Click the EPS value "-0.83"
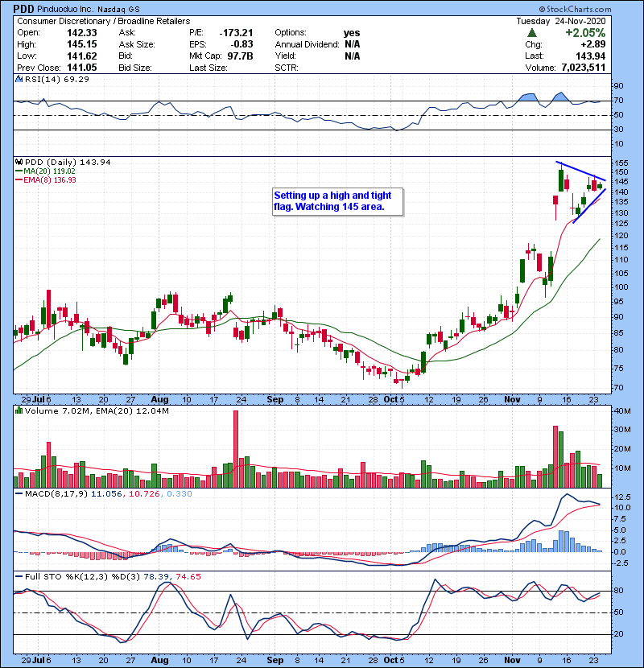This screenshot has height=668, width=644. tap(242, 44)
